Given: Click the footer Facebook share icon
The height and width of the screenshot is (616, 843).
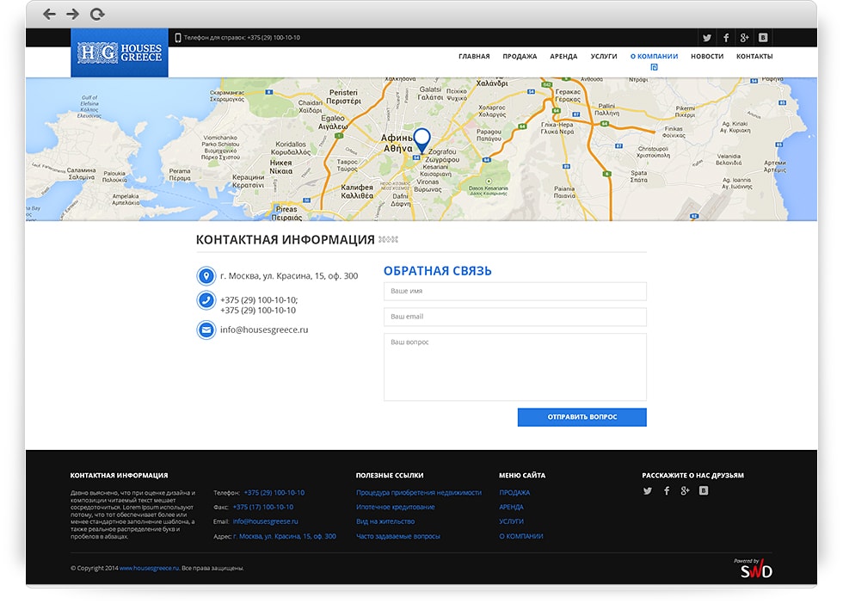Looking at the screenshot, I should 667,491.
